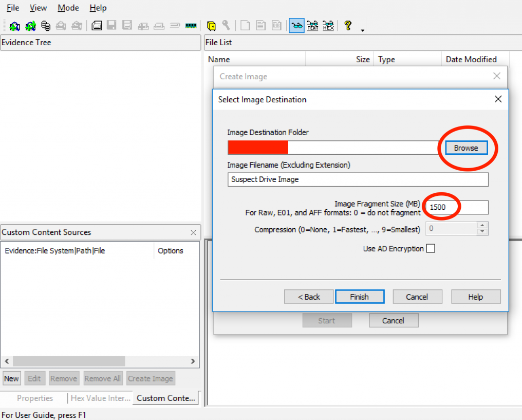The width and height of the screenshot is (522, 420).
Task: Click the Browse button for destination folder
Action: point(465,148)
